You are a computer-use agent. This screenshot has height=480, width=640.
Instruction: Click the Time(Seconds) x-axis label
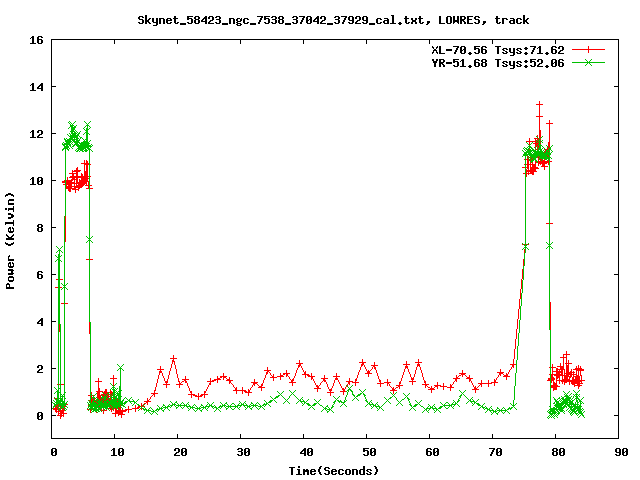333,471
